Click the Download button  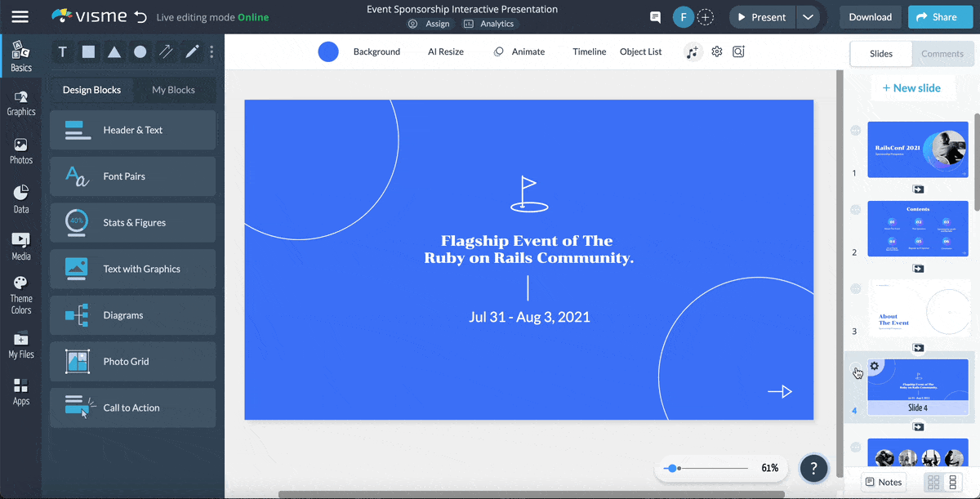click(x=870, y=17)
